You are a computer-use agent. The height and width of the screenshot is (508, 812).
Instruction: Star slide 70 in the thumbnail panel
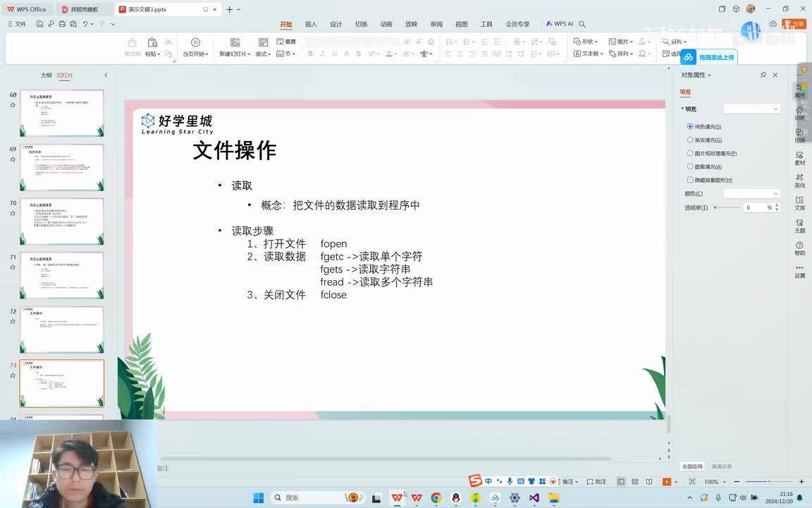tap(13, 214)
